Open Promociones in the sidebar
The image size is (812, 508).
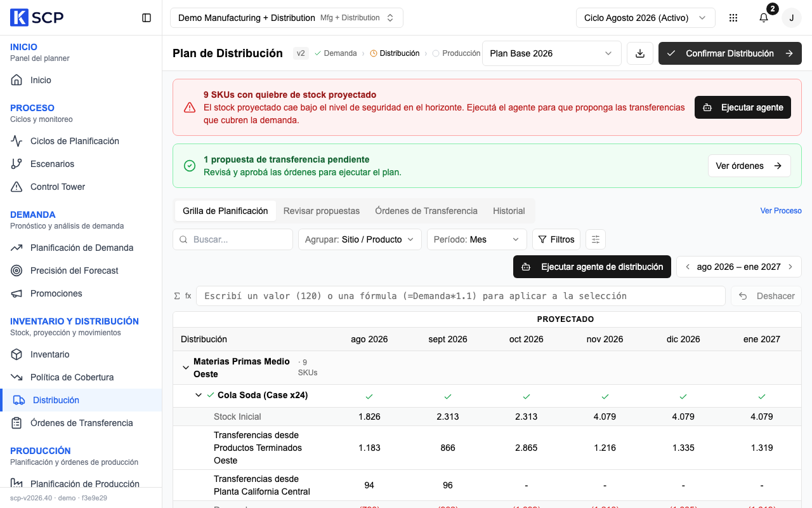[x=81, y=293]
